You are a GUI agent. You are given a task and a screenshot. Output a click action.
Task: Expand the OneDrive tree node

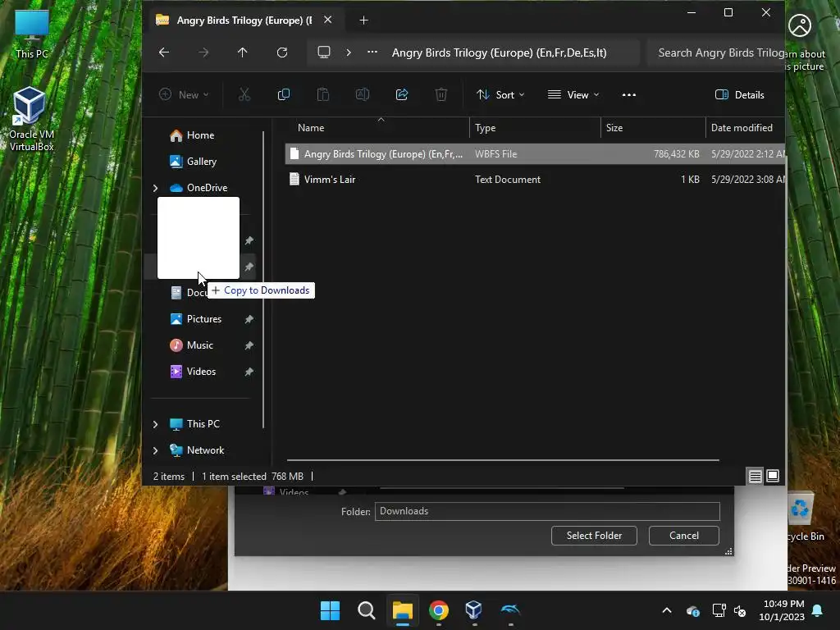(x=155, y=188)
